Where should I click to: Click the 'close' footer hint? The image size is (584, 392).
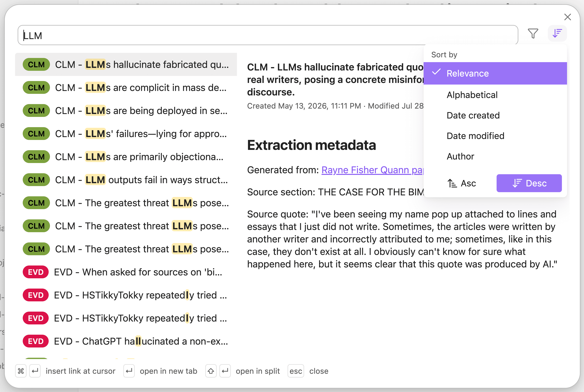click(x=319, y=371)
